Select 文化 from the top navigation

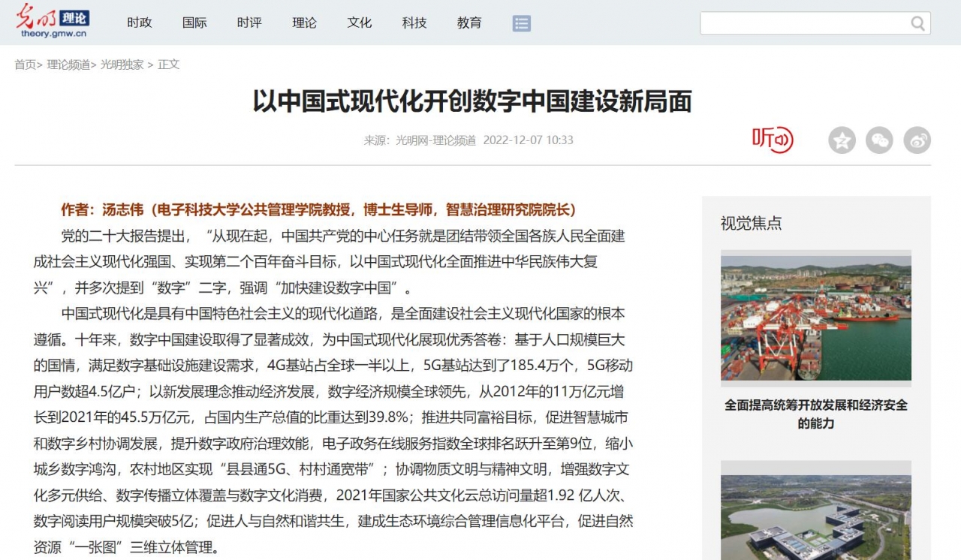coord(359,23)
